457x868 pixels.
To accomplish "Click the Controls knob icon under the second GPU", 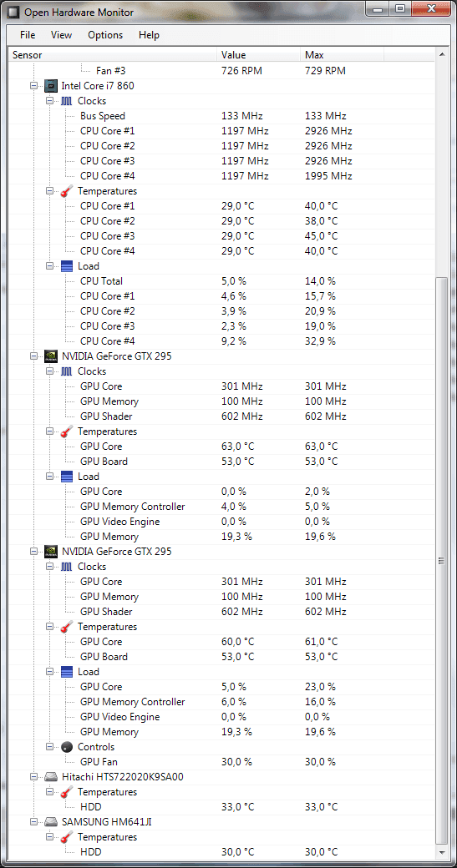I will point(67,747).
